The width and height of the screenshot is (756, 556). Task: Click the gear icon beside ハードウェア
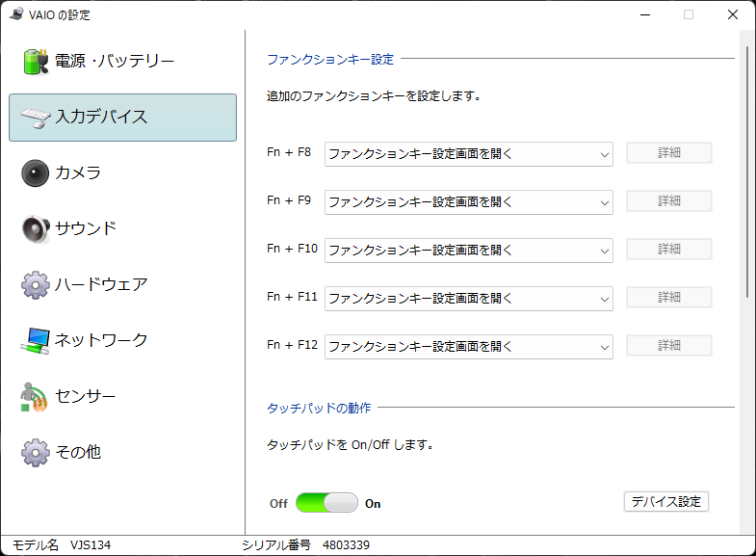pos(36,285)
